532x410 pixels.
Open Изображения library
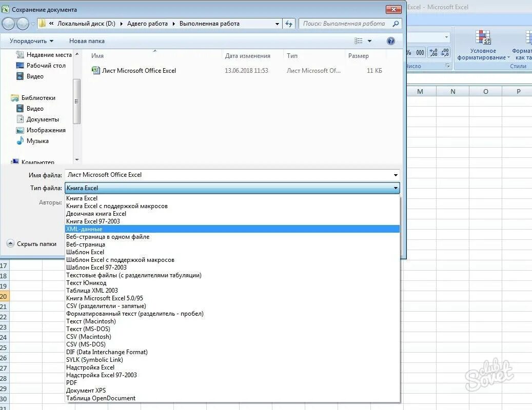[41, 130]
